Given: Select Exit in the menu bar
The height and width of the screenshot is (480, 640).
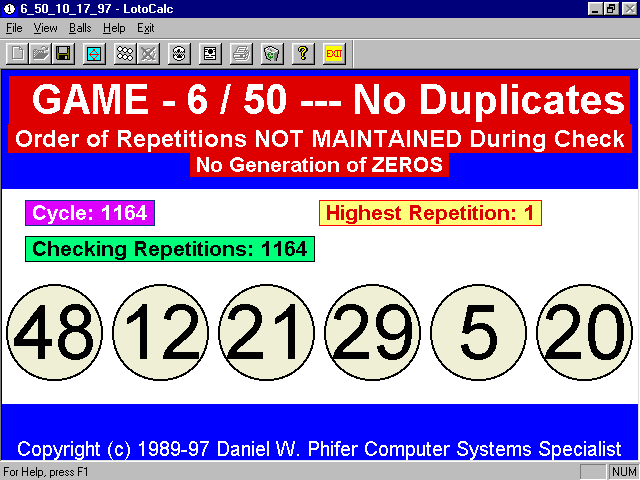Looking at the screenshot, I should (146, 28).
